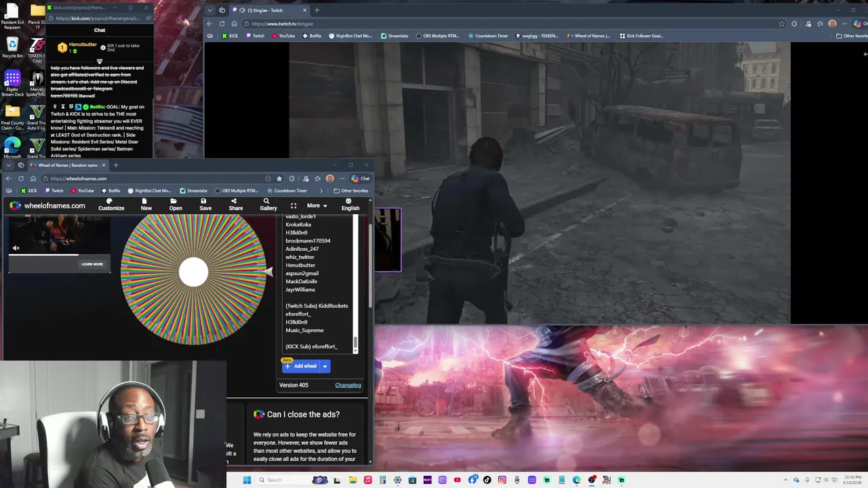The image size is (868, 488).
Task: Click back arrow in Wheel of Names browser
Action: tap(9, 178)
